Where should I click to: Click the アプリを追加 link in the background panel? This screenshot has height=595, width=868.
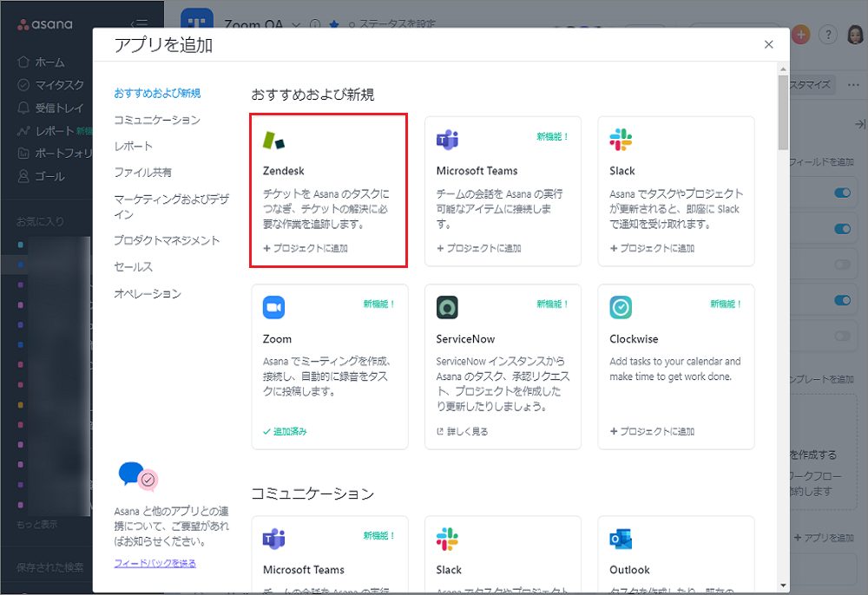click(824, 538)
